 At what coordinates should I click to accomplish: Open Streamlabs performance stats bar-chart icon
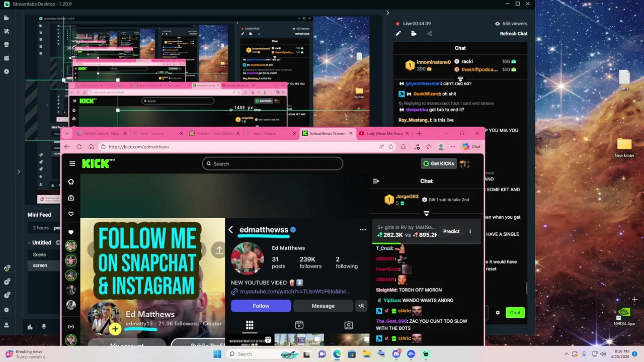30,327
